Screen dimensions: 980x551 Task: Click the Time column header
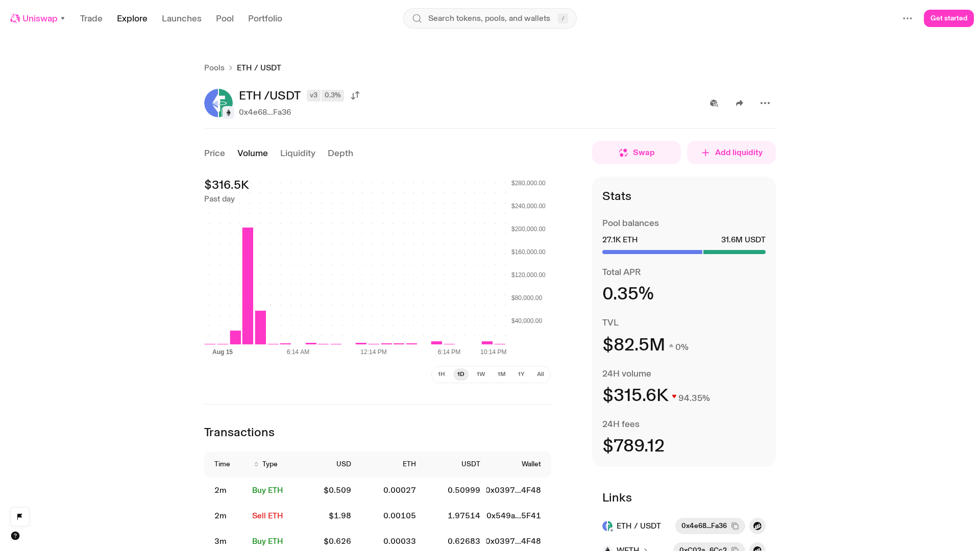(x=222, y=464)
